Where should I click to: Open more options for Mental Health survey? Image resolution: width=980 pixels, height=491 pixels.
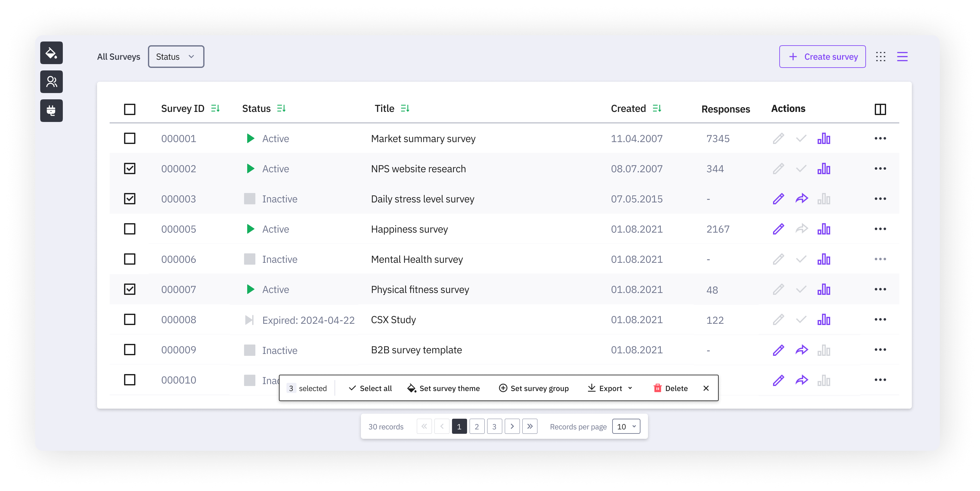[880, 259]
